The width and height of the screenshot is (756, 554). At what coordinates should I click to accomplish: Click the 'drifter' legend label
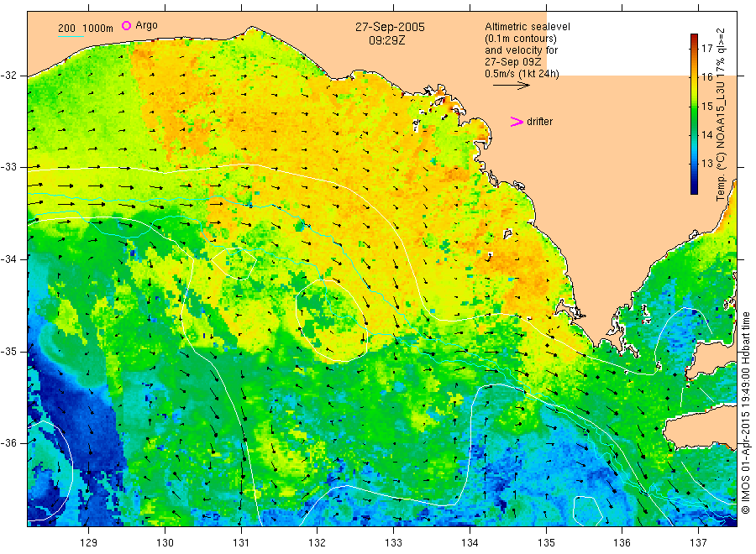coord(539,122)
